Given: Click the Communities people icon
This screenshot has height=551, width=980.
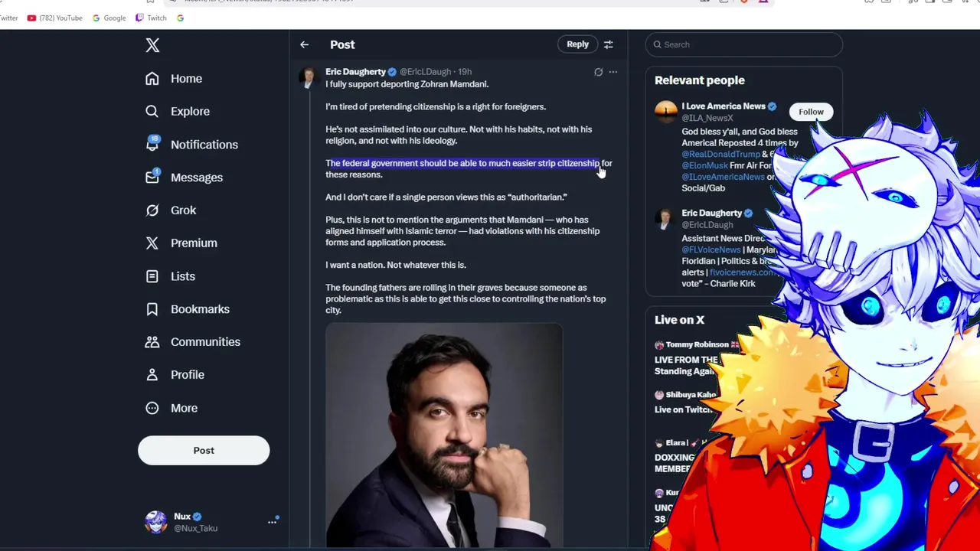Looking at the screenshot, I should (x=152, y=342).
